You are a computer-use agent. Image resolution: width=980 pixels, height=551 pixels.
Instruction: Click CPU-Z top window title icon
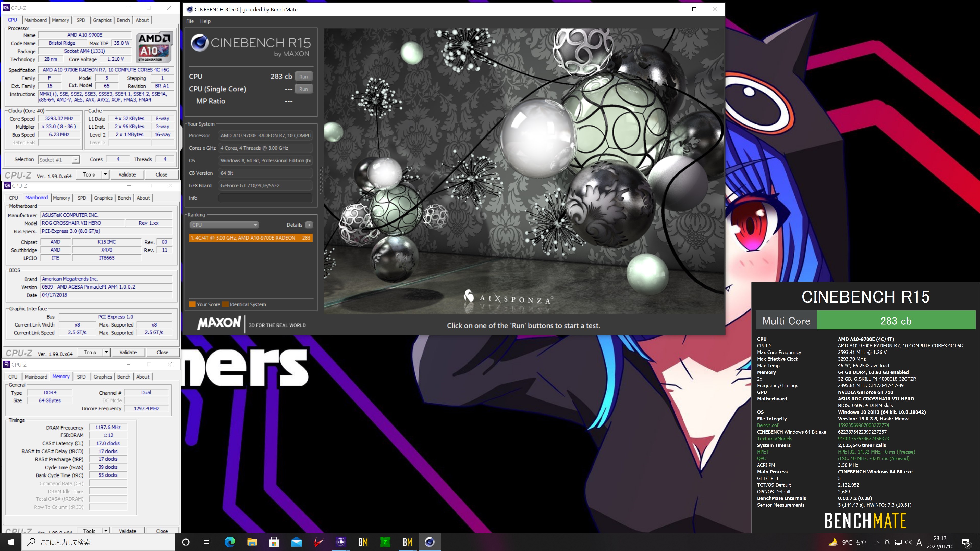[6, 8]
